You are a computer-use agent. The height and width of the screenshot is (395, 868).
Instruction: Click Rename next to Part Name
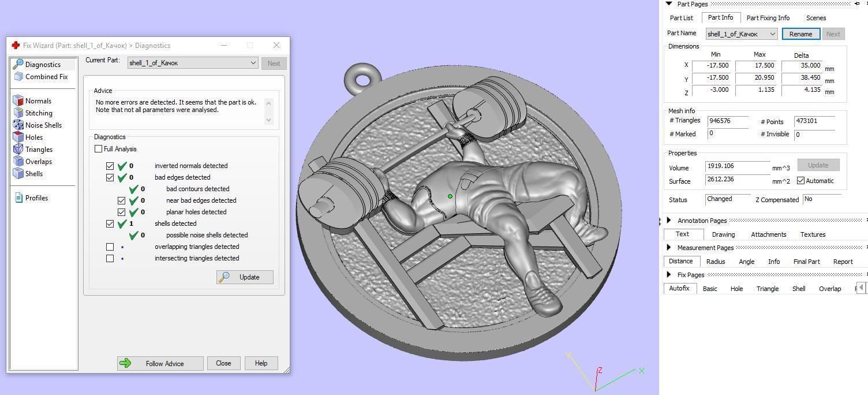click(x=800, y=34)
